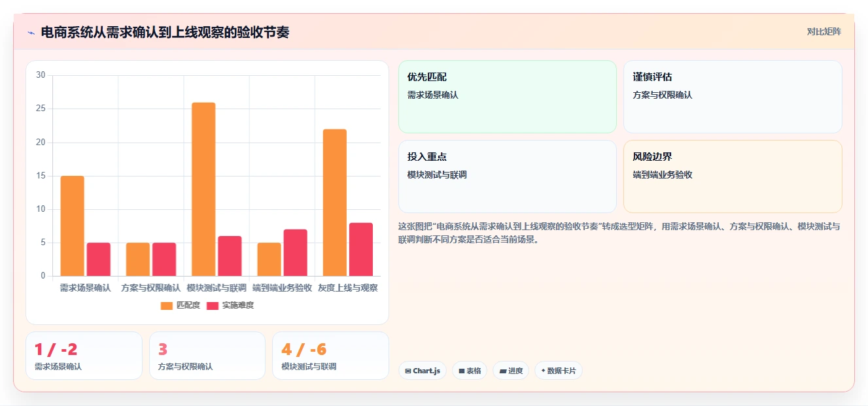Click the description paragraph starting 这张图把
The width and height of the screenshot is (868, 406).
[619, 233]
